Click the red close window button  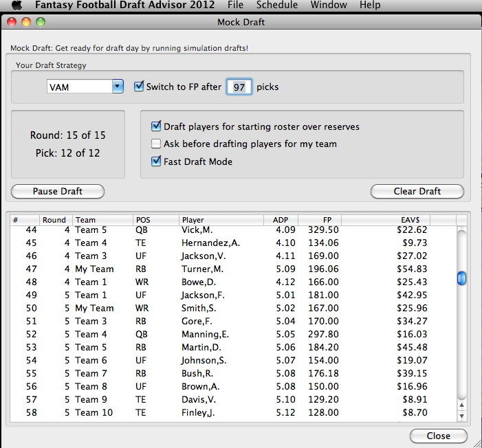point(12,22)
